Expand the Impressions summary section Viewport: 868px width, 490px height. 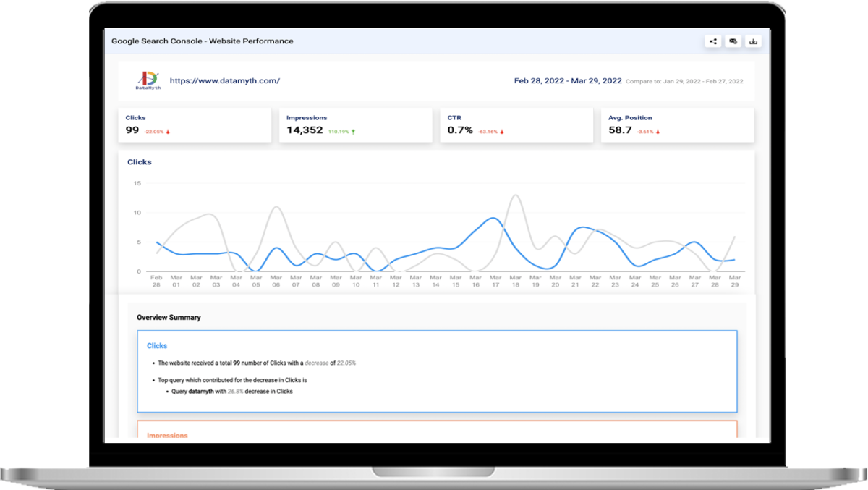click(167, 435)
